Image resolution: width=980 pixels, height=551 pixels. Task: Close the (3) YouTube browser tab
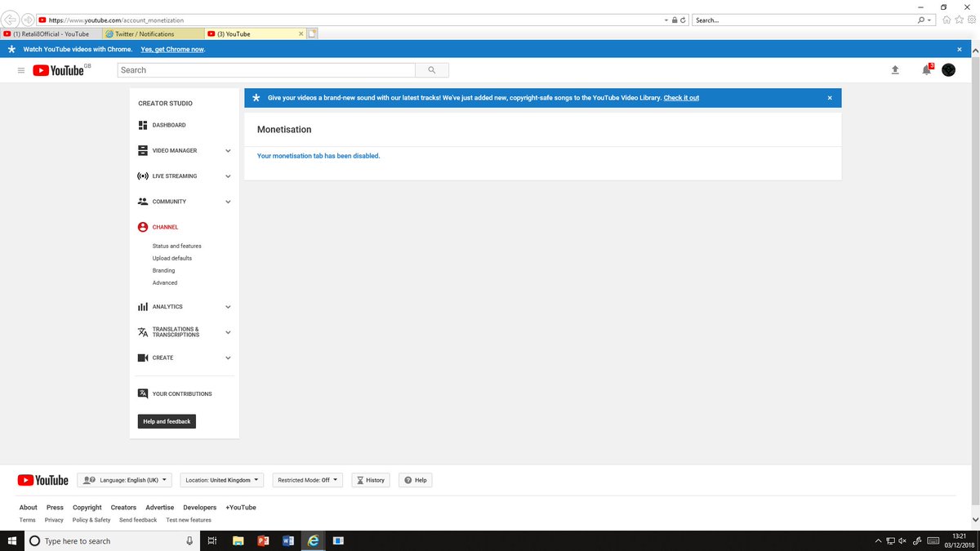(301, 34)
